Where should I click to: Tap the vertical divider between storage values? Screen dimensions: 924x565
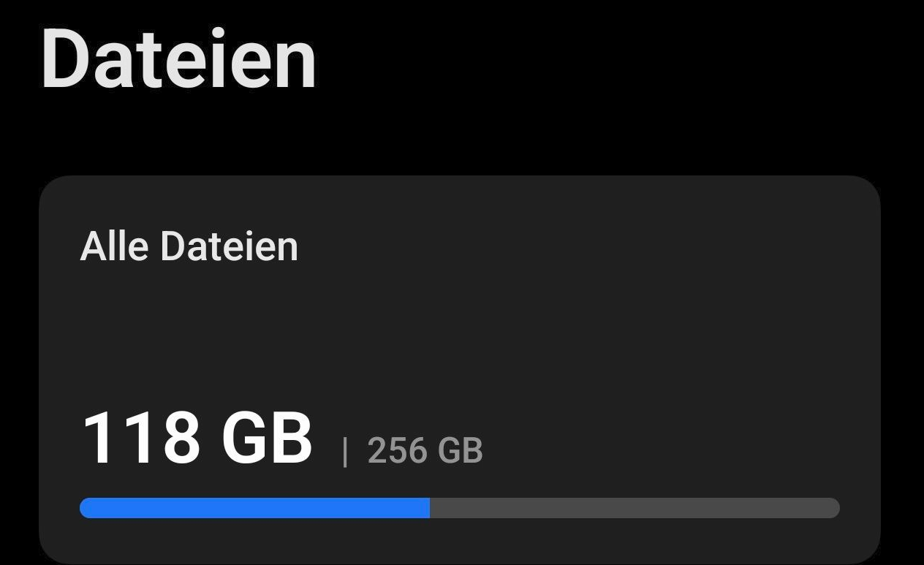tap(345, 452)
